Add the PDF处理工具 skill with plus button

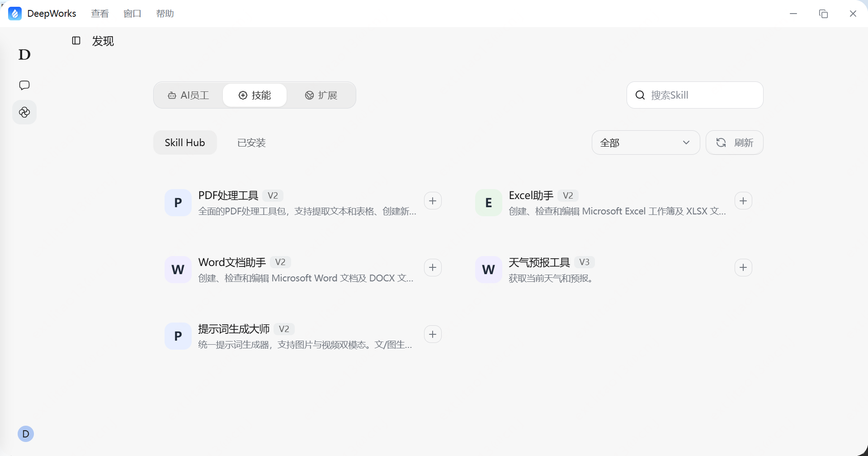point(433,201)
